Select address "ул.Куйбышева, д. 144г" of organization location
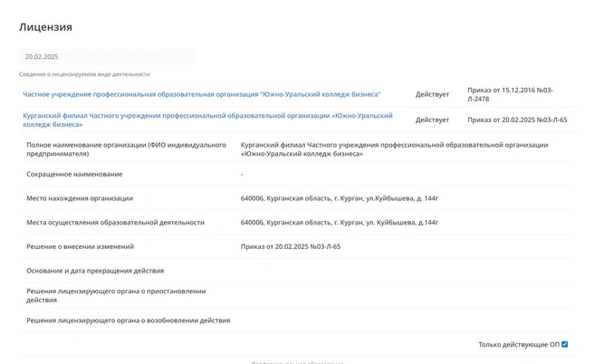Viewport: 594px width, 364px height. (402, 198)
